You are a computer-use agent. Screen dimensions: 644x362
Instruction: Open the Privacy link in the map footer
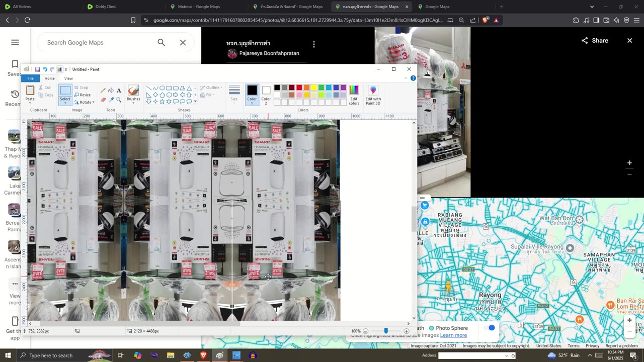pos(592,346)
